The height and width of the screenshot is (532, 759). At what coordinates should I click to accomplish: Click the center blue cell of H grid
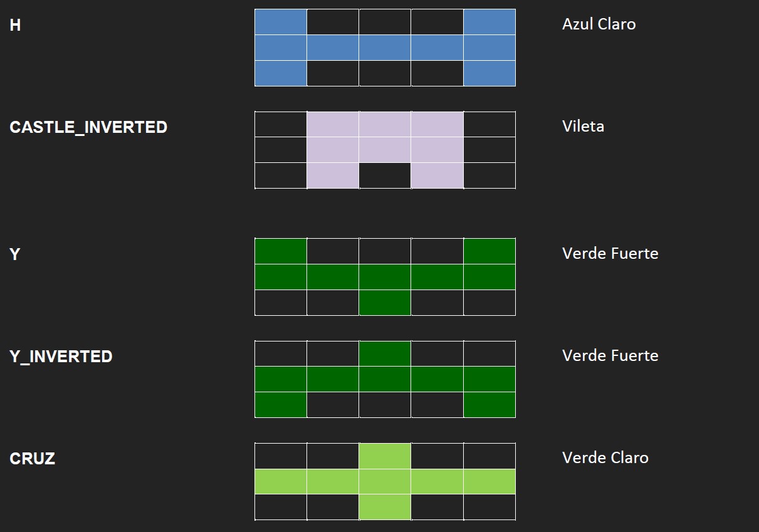pos(385,48)
